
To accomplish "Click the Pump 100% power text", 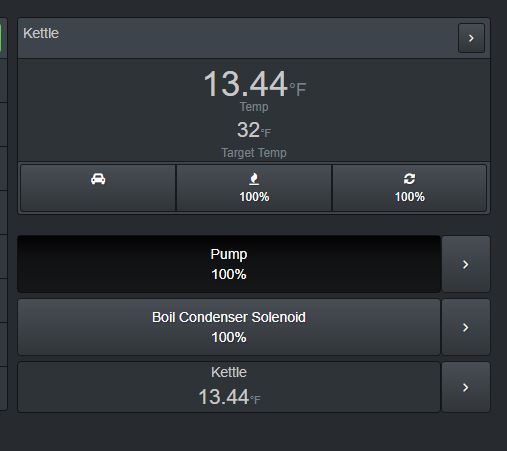I will pyautogui.click(x=229, y=274).
